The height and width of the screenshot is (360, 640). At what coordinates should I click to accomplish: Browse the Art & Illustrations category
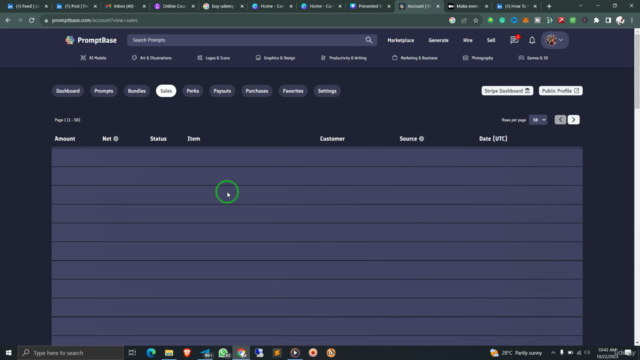click(x=151, y=58)
